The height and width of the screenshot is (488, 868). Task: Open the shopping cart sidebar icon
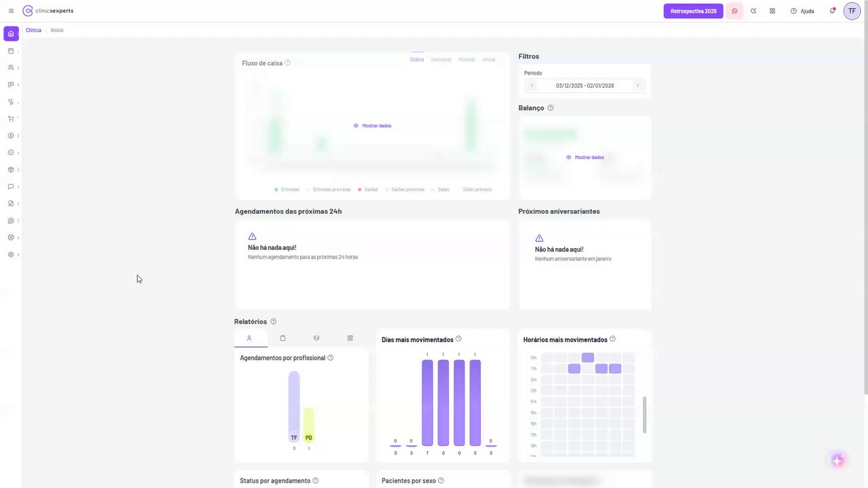11,119
